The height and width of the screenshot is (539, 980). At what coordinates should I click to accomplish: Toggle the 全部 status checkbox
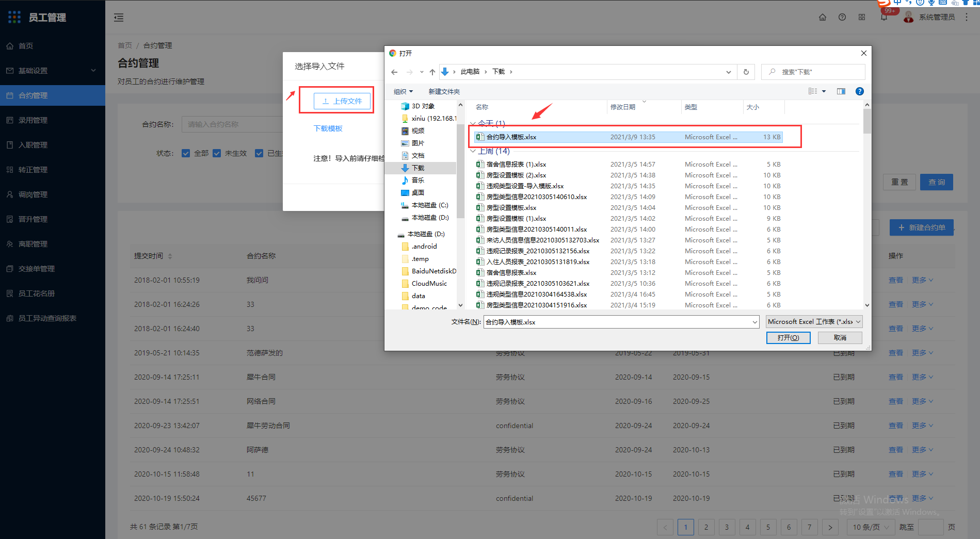point(186,153)
